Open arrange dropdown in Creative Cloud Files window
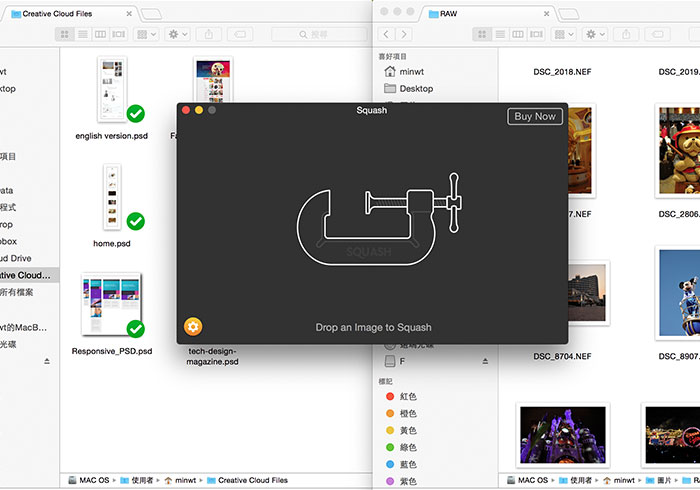 tap(146, 34)
